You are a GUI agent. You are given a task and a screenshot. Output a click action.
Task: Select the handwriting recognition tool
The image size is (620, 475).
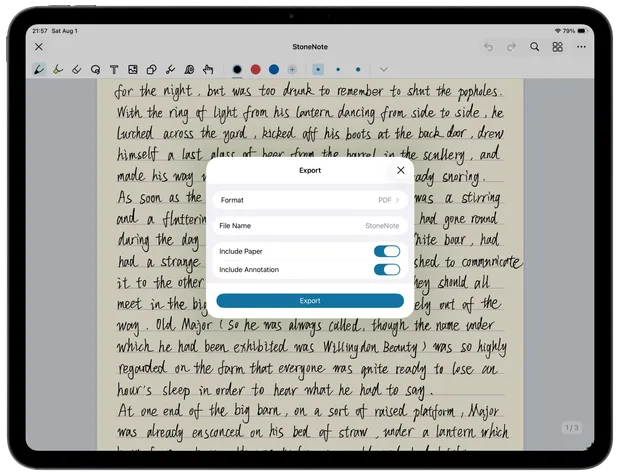(189, 70)
